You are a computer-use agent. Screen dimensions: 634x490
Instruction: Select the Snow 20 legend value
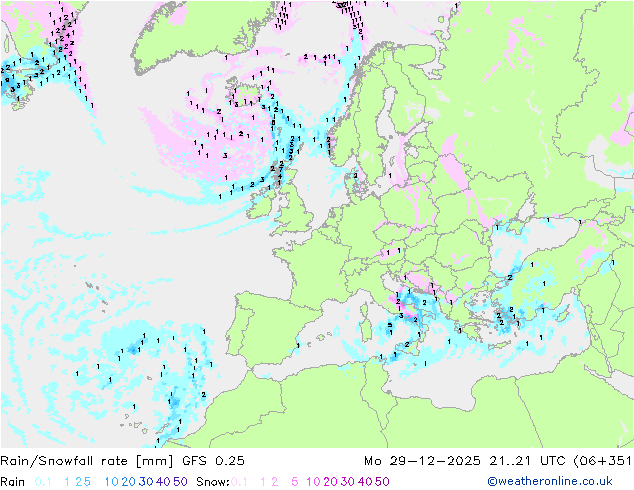(x=330, y=482)
